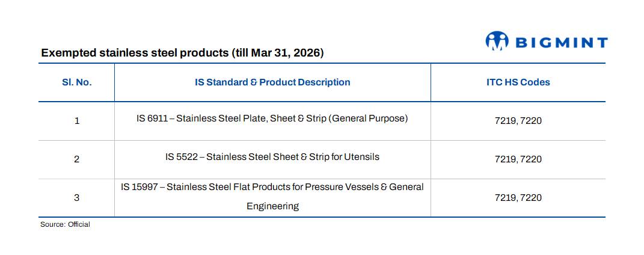This screenshot has height=255, width=644.
Task: Select serial number 1 cell
Action: pos(76,121)
